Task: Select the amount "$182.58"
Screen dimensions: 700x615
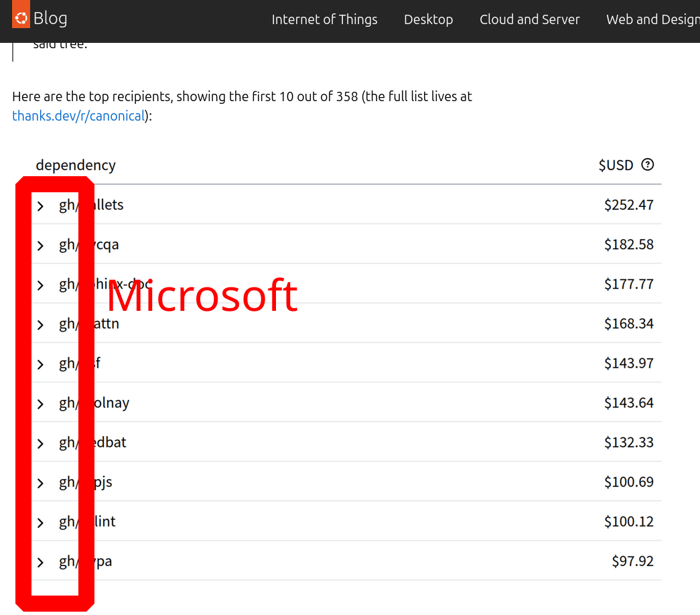Action: coord(628,245)
